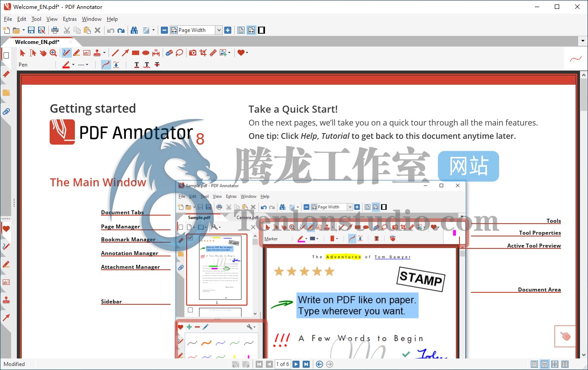Select the Line drawing tool
This screenshot has height=370, width=588.
pyautogui.click(x=115, y=53)
